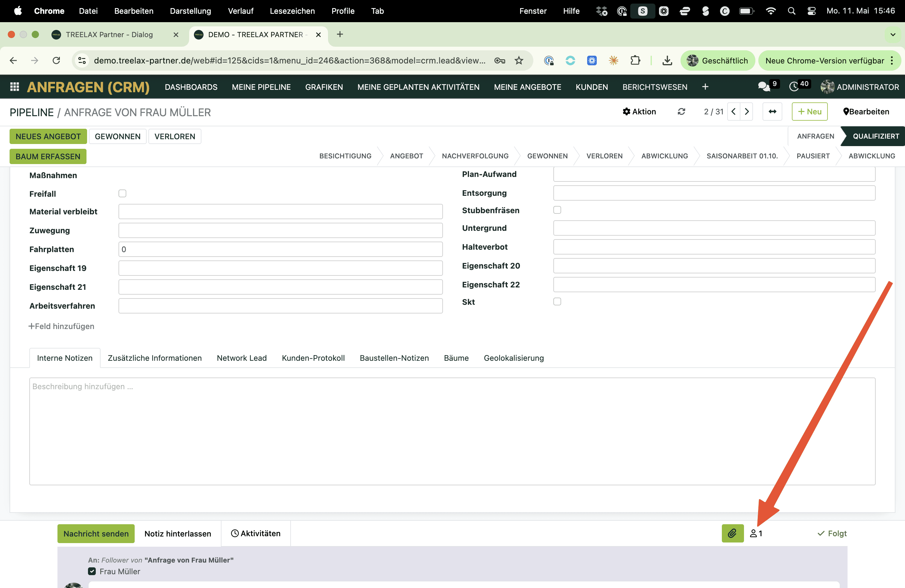Uncheck the Frau Müller recipient checkbox
This screenshot has width=905, height=588.
coord(92,571)
